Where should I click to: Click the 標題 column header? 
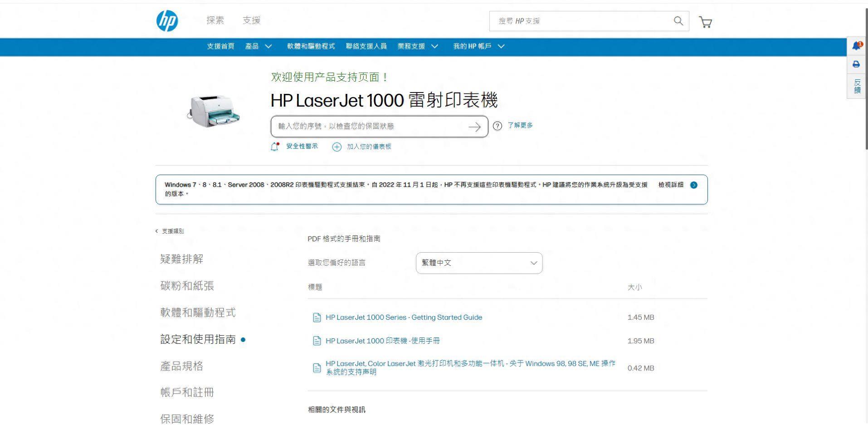click(315, 287)
